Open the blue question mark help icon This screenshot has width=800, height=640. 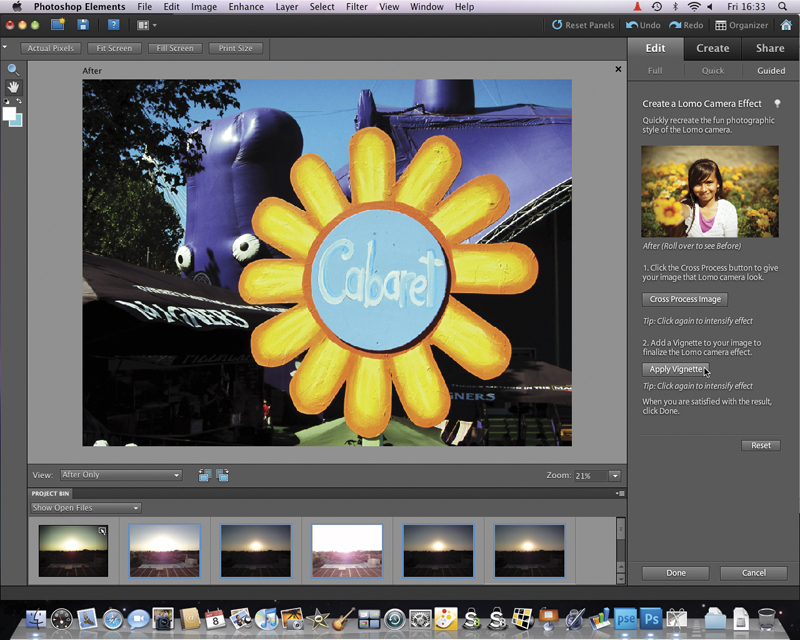(113, 24)
